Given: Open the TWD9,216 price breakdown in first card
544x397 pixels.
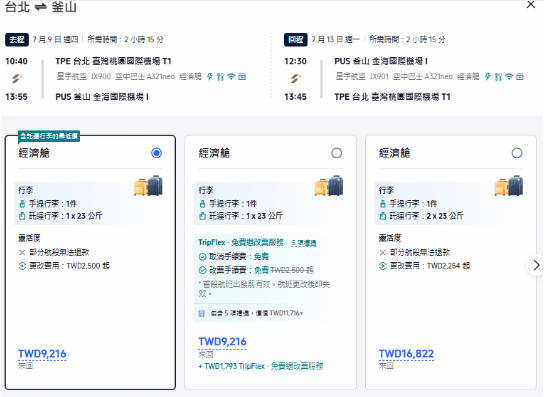Looking at the screenshot, I should pyautogui.click(x=42, y=354).
